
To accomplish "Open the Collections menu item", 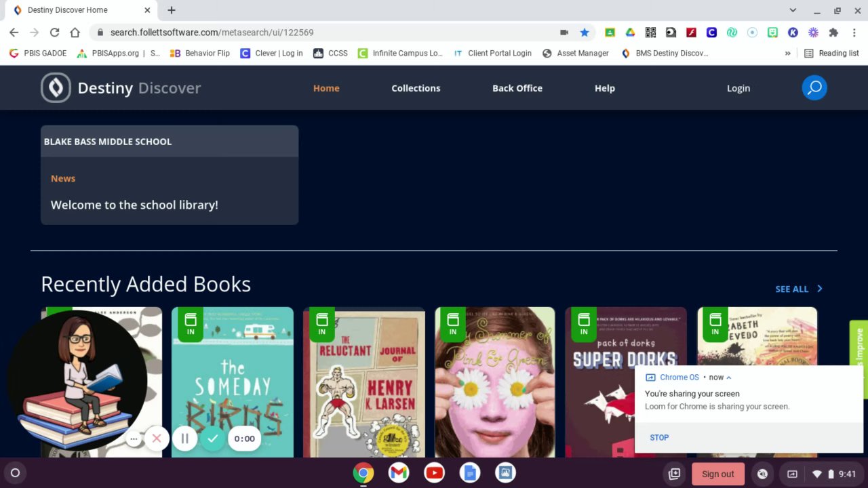I will 416,88.
